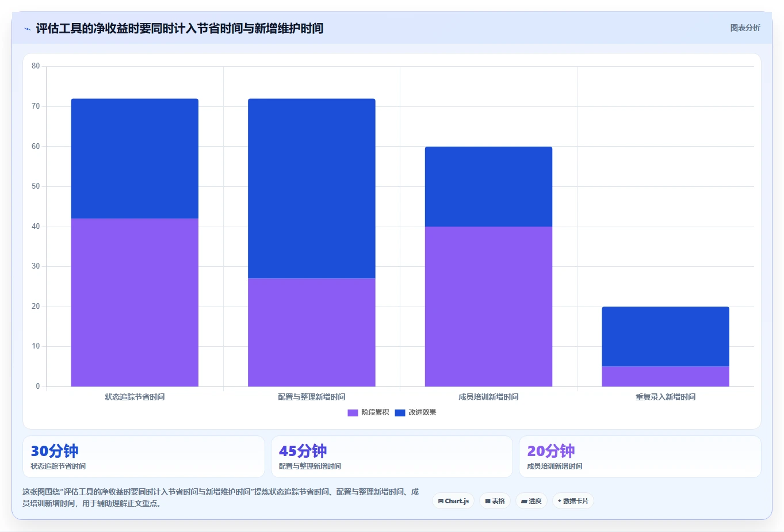Click the blue 改进效果 legend swatch
The height and width of the screenshot is (532, 784).
point(400,413)
